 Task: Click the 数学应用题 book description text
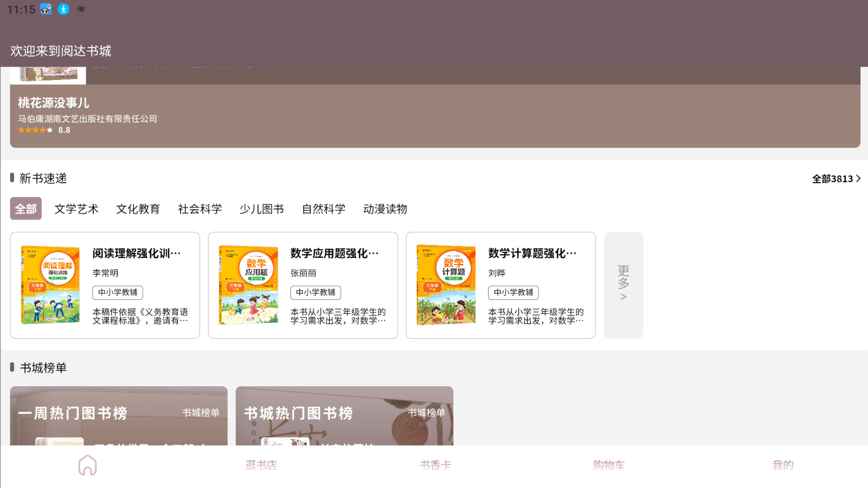[338, 316]
